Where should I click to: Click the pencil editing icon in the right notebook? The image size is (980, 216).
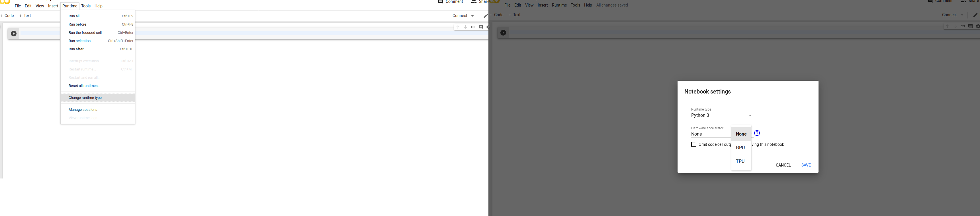(x=975, y=15)
